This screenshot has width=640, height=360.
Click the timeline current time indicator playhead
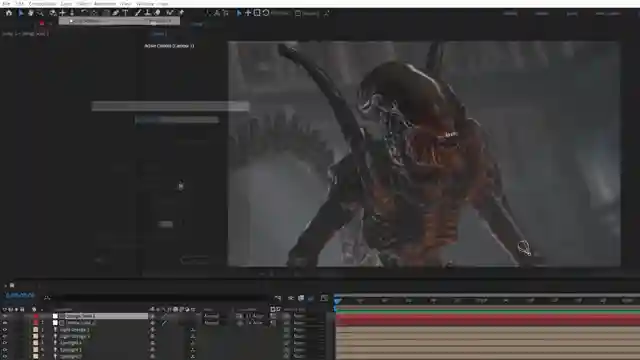(x=337, y=301)
